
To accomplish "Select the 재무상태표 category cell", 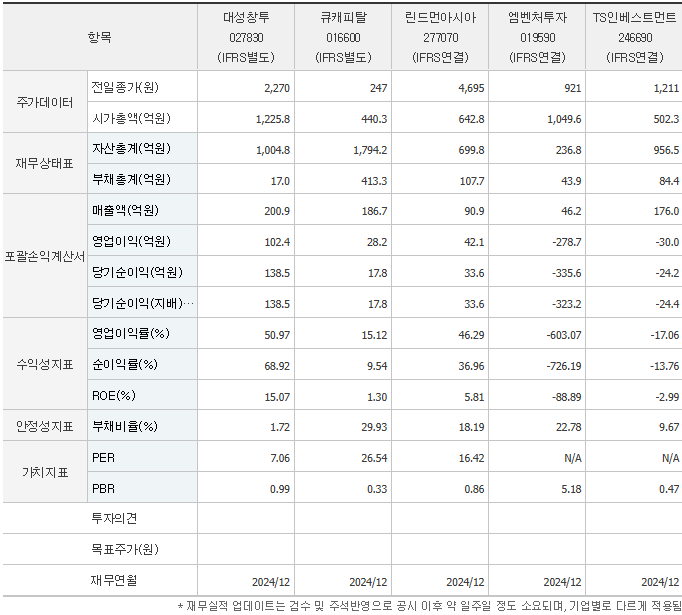I will (x=45, y=164).
